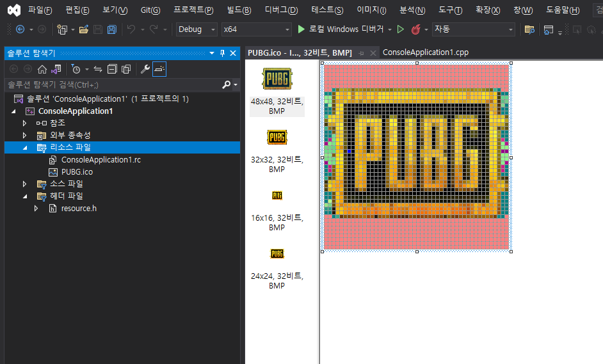The height and width of the screenshot is (364, 603).
Task: Collapse the 헤더 파일 folder
Action: tap(24, 196)
